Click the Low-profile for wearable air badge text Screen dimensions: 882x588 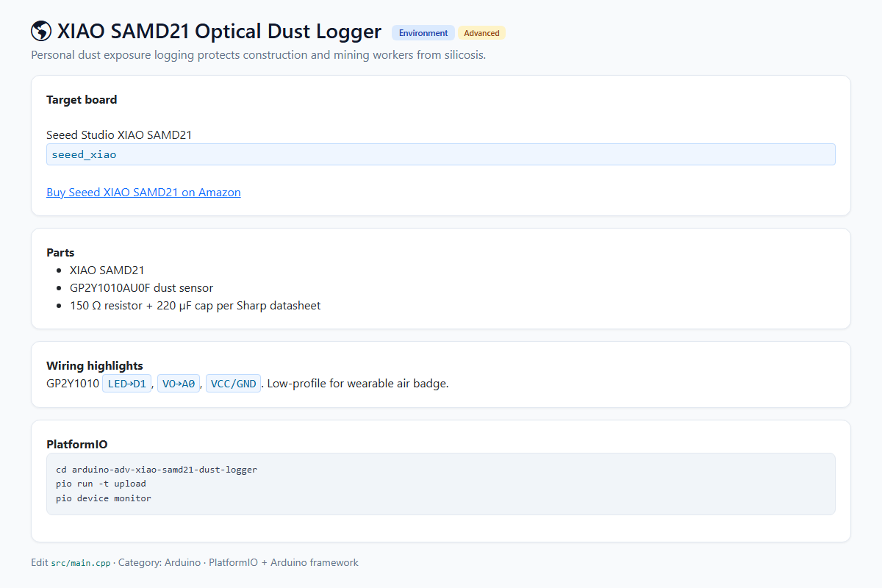[358, 384]
